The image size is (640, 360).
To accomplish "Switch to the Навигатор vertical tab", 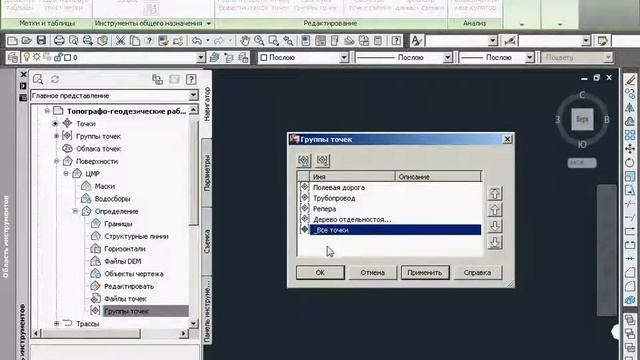I will point(207,104).
